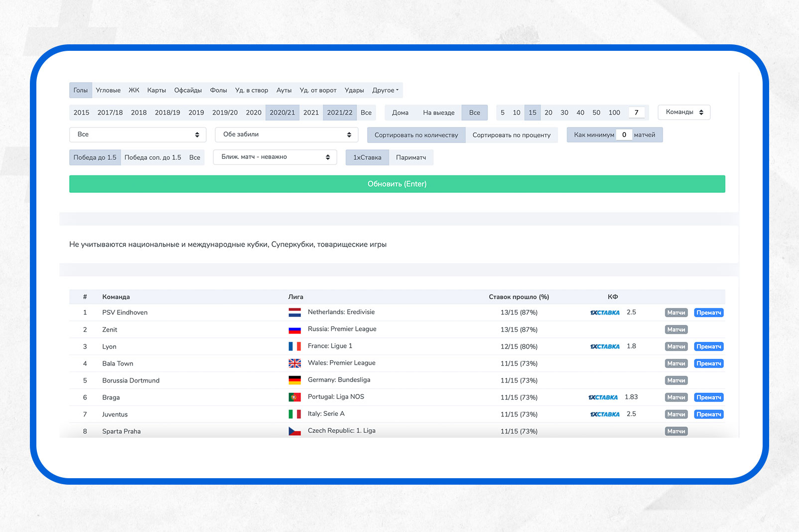The image size is (799, 532).
Task: Open the Другое tab menu
Action: pyautogui.click(x=385, y=90)
